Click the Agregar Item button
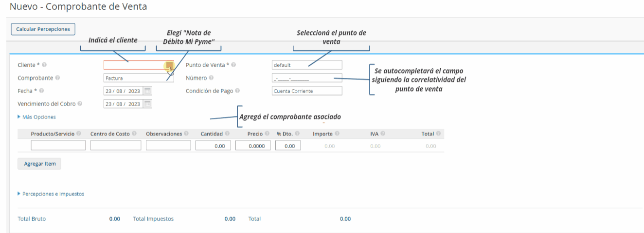Image resolution: width=644 pixels, height=233 pixels. pos(39,164)
